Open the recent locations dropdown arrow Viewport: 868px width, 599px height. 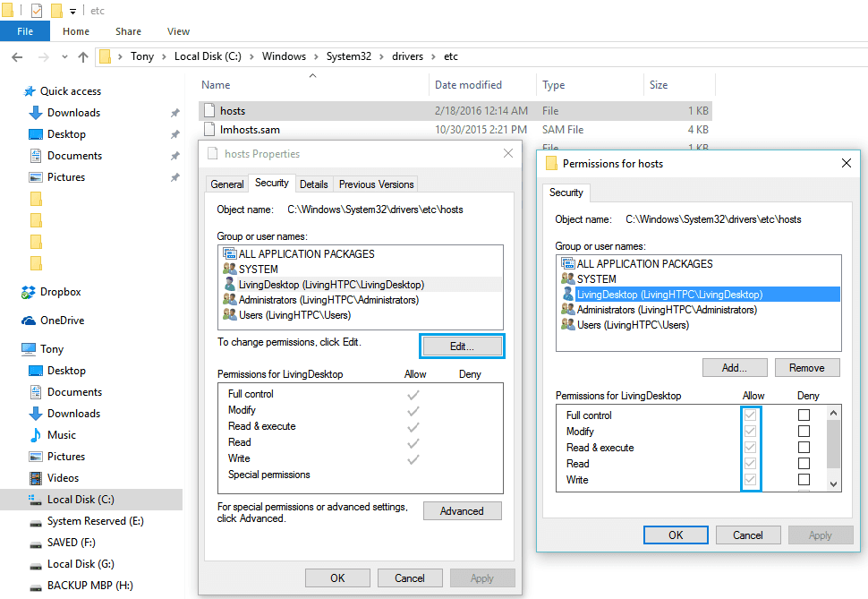point(63,56)
